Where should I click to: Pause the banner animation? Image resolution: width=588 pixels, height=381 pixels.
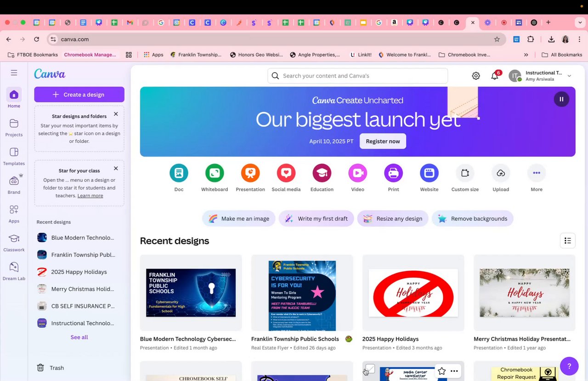coord(561,99)
